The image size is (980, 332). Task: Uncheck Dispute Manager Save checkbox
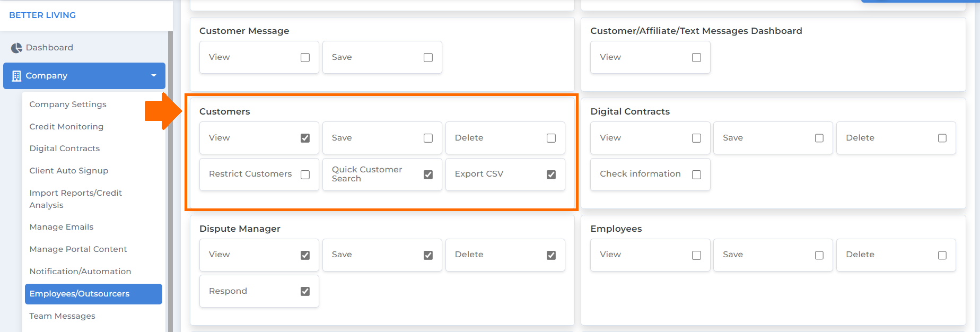point(428,255)
